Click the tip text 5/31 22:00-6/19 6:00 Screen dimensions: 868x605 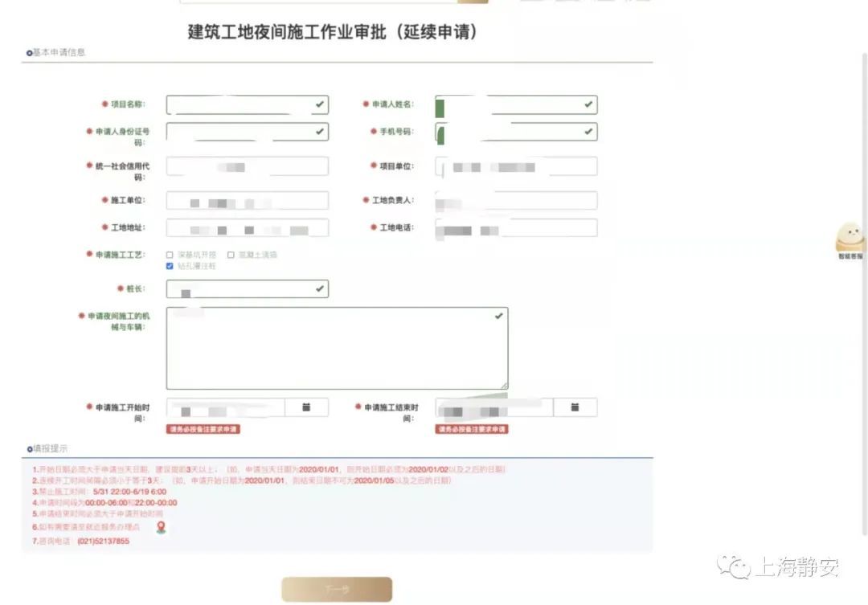[x=129, y=492]
